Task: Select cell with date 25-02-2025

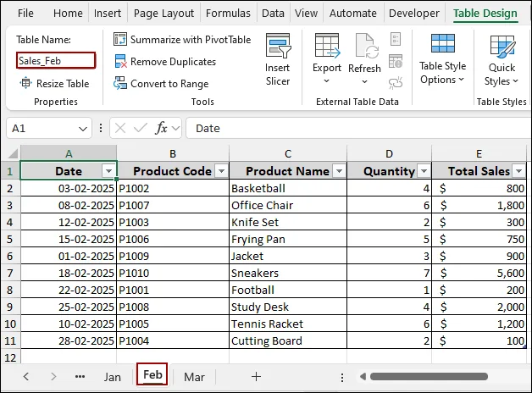Action: click(x=69, y=307)
